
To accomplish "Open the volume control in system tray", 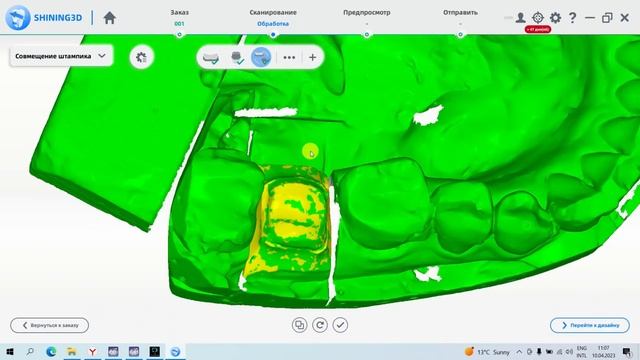I will 569,351.
